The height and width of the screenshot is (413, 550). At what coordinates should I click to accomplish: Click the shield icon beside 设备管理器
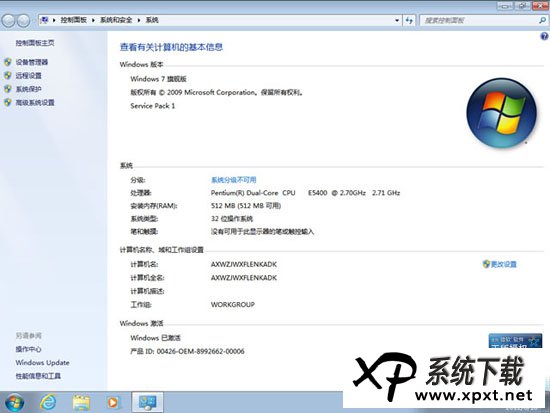(8, 62)
